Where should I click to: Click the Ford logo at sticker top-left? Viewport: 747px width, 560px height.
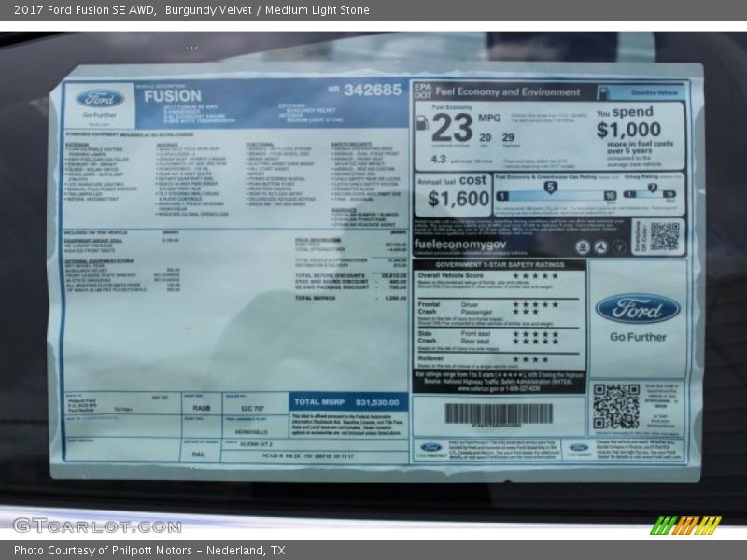click(x=99, y=98)
